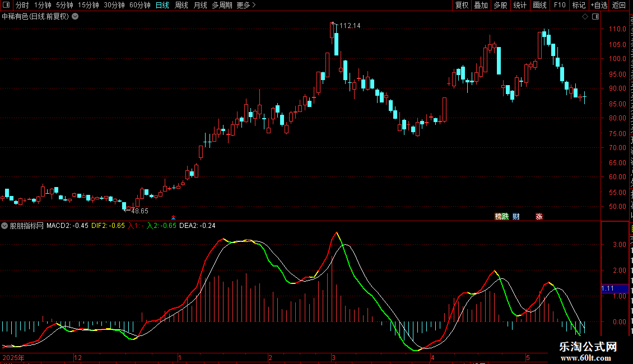
Task: Open the F10 company information
Action: pyautogui.click(x=560, y=5)
